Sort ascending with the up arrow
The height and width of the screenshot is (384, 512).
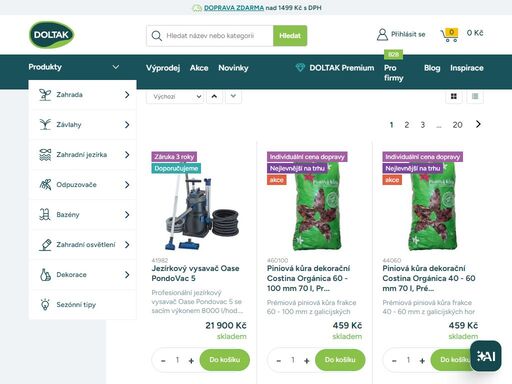coord(214,96)
